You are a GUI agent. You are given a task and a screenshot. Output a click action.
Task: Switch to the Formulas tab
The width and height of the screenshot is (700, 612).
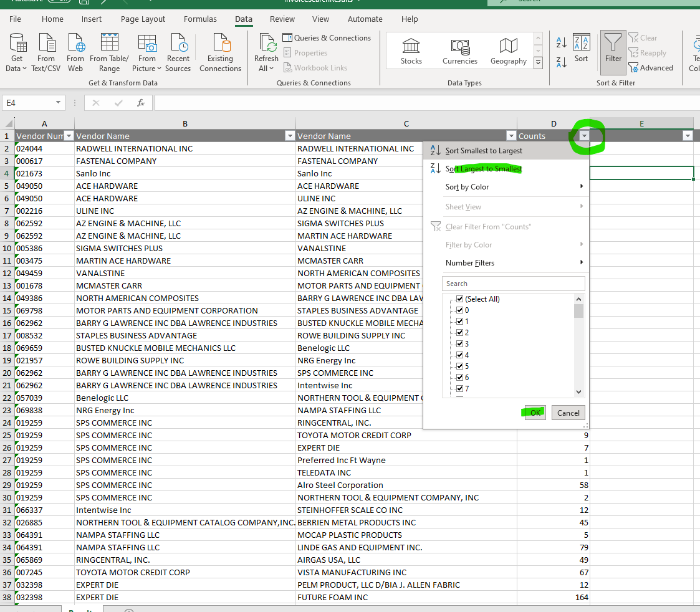pos(200,19)
